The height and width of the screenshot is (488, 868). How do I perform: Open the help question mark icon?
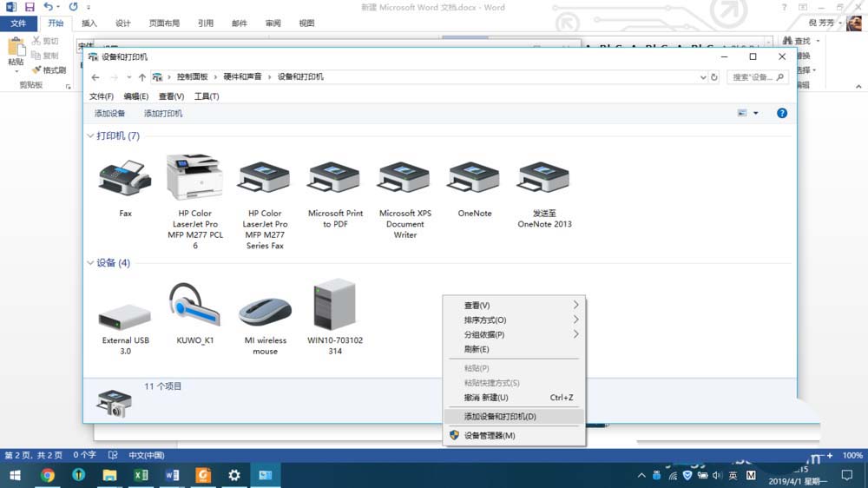point(781,114)
